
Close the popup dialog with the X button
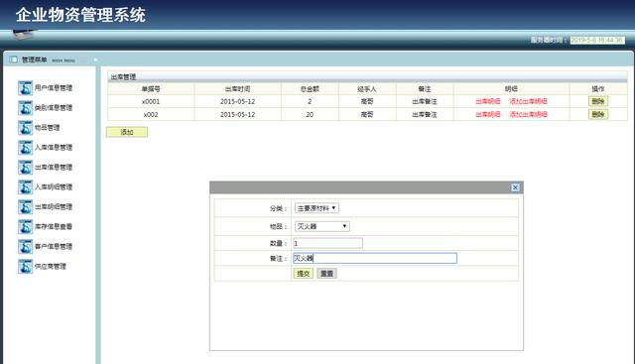(515, 187)
